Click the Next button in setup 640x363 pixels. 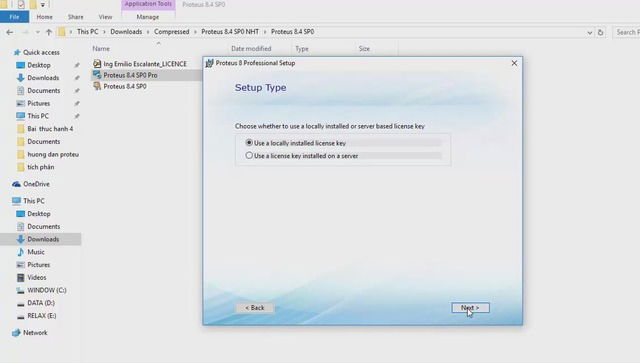point(470,307)
